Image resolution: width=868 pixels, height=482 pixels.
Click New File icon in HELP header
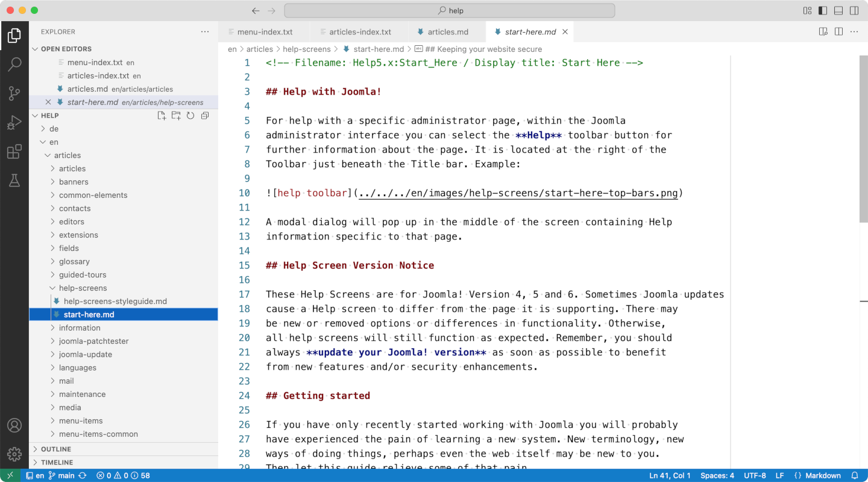(162, 116)
